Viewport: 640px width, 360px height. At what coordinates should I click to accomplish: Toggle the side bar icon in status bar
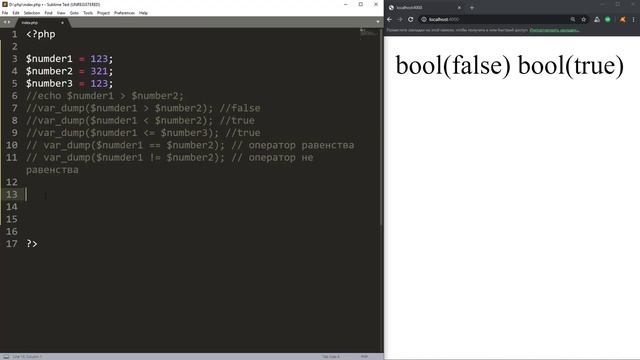pos(6,357)
